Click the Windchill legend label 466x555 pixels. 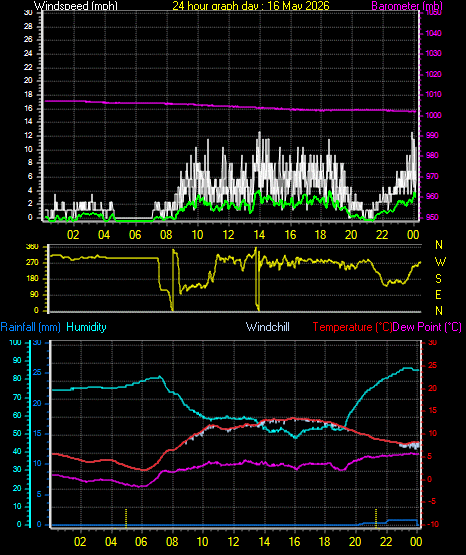[268, 327]
